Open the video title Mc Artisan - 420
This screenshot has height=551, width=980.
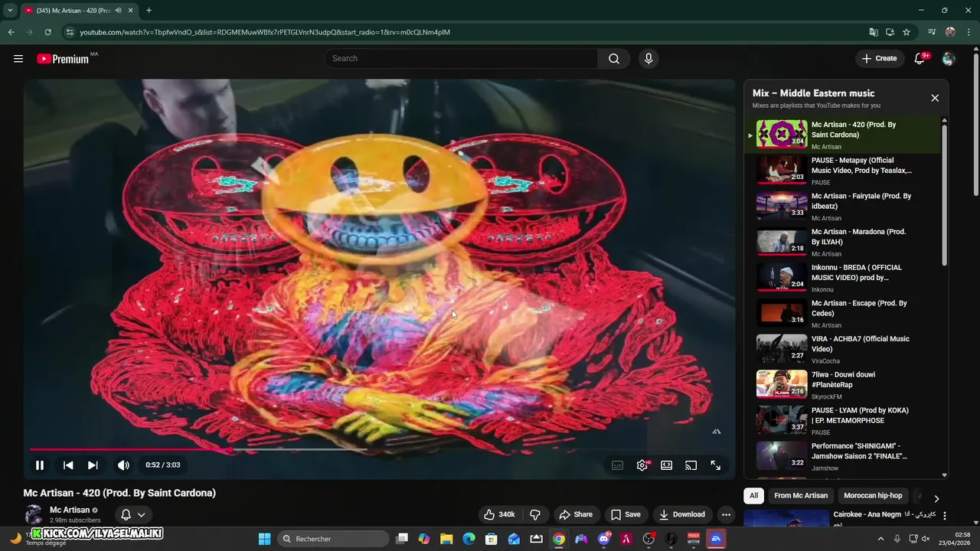(119, 493)
